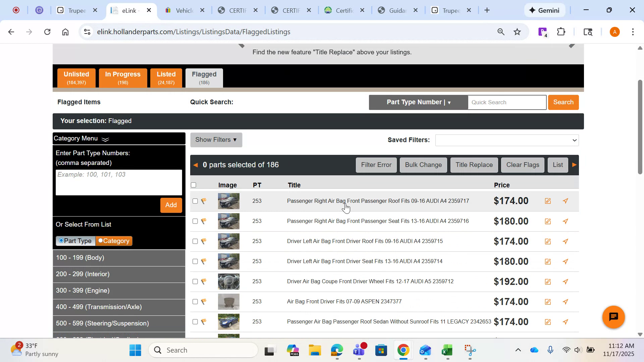
Task: Open the Flagged tab
Action: click(x=204, y=78)
